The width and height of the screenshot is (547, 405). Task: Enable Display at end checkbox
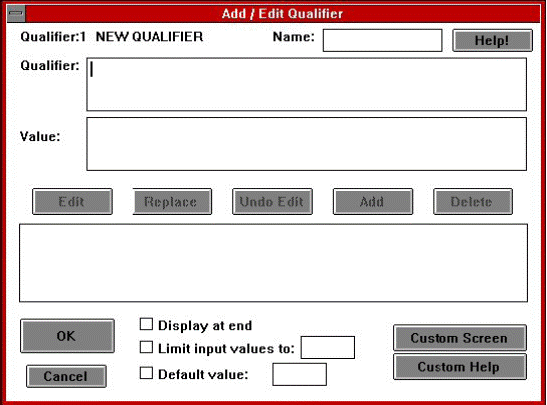coord(146,324)
